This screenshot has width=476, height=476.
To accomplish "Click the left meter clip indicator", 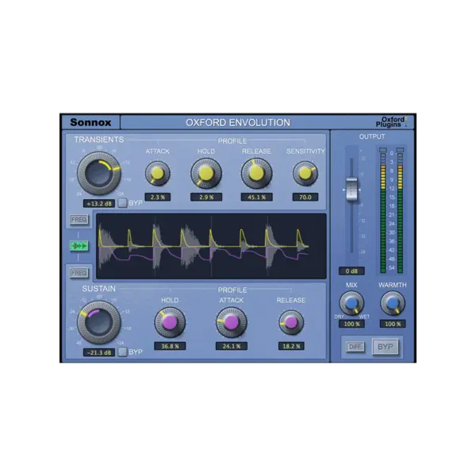I will click(x=383, y=150).
